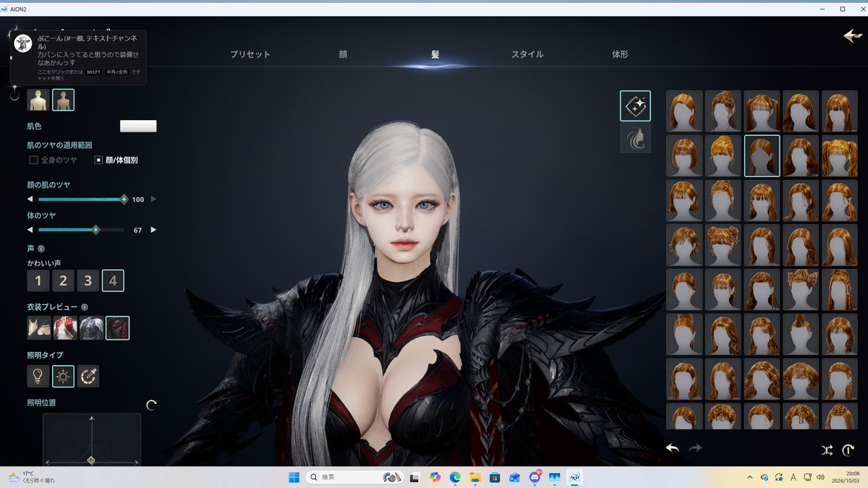Redo the customization change
The height and width of the screenshot is (488, 868).
pos(696,448)
